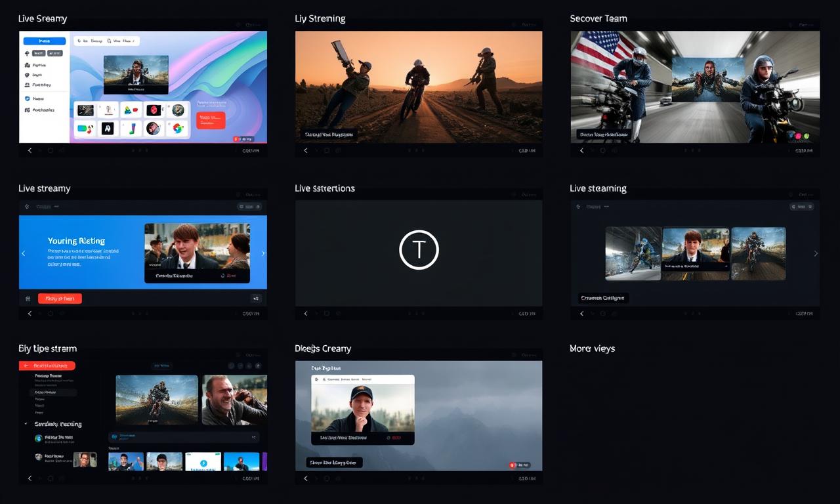Image resolution: width=840 pixels, height=504 pixels.
Task: Click the back arrow under the Liy Strening panel
Action: 305,150
